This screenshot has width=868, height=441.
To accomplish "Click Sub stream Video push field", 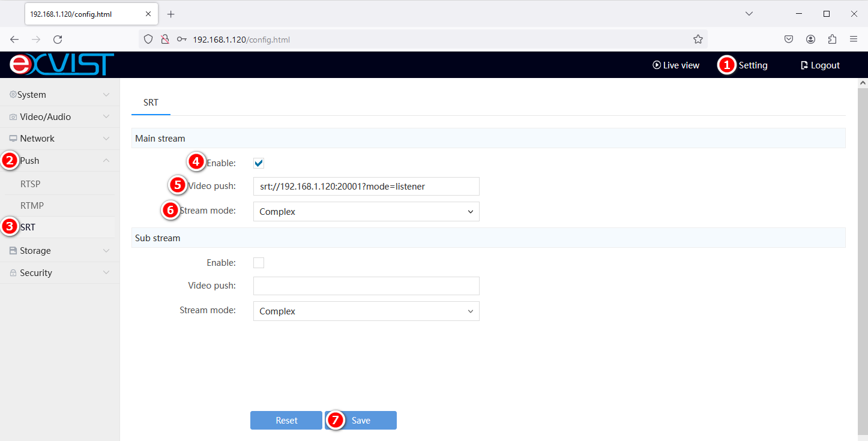I will pyautogui.click(x=366, y=286).
